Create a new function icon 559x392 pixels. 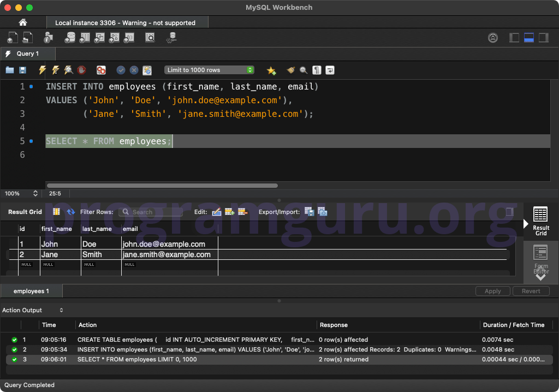[x=129, y=38]
